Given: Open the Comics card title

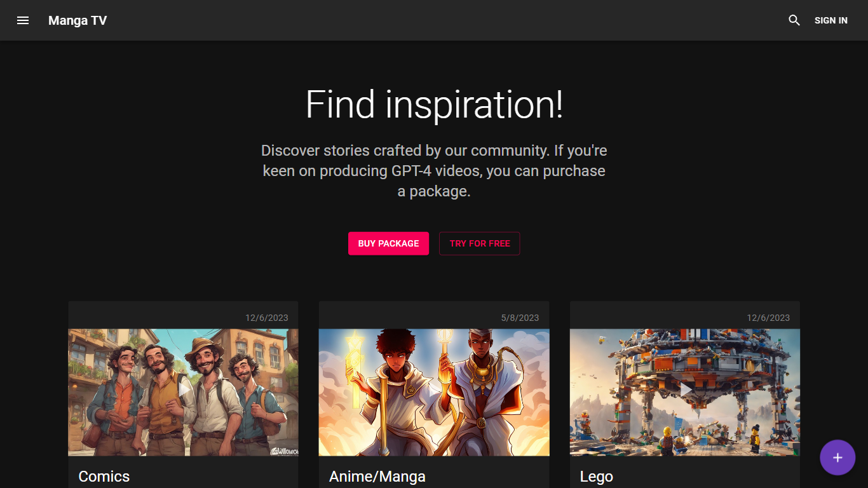Looking at the screenshot, I should pyautogui.click(x=104, y=477).
